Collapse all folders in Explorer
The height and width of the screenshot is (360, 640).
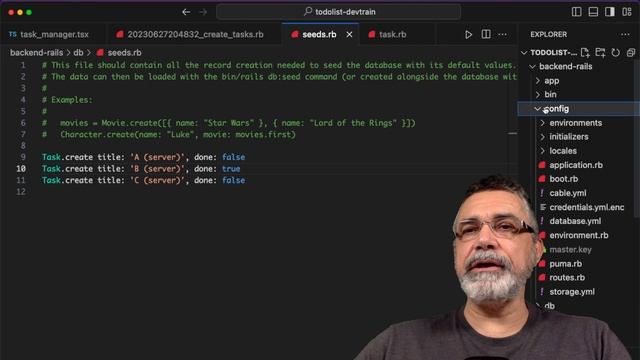[631, 52]
